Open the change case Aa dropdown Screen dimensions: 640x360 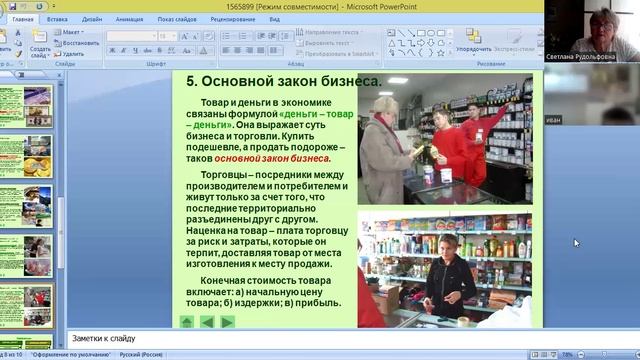point(187,51)
